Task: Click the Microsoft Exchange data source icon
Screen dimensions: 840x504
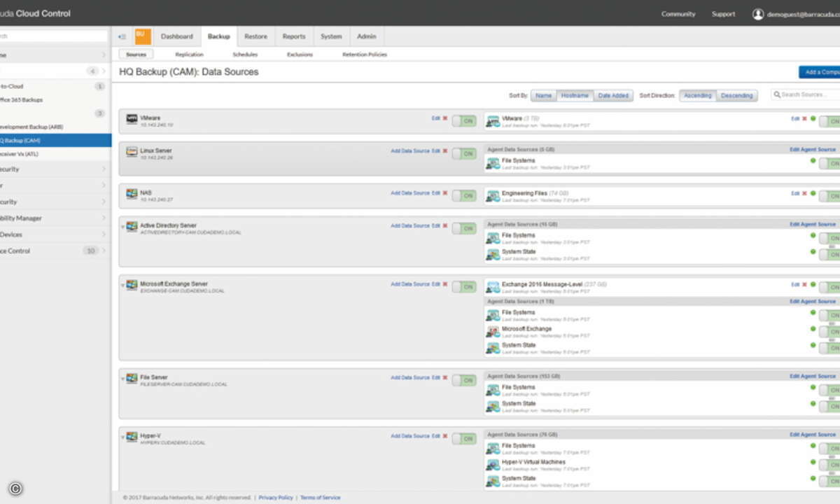Action: 493,332
